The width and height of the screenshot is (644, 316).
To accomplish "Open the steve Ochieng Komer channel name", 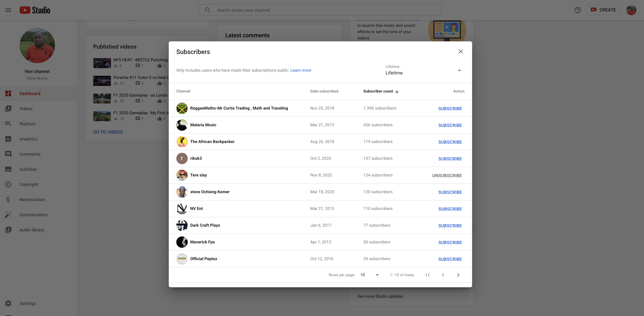I will pos(210,192).
